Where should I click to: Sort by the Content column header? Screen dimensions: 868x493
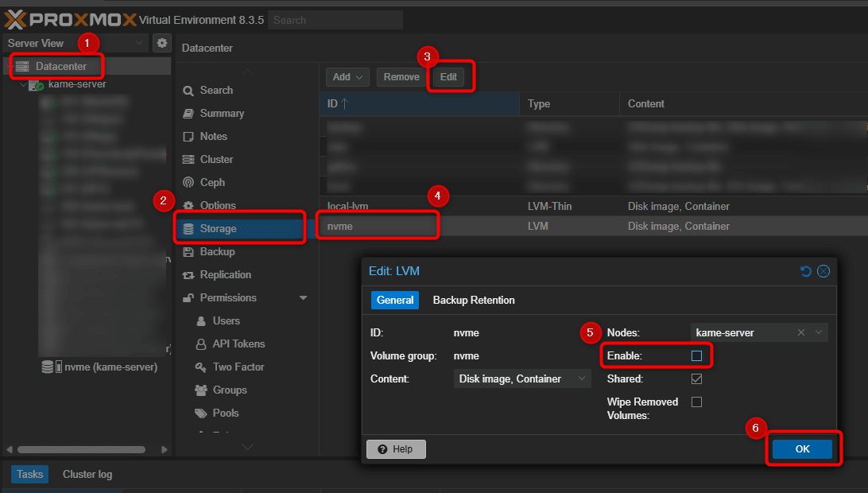tap(743, 103)
